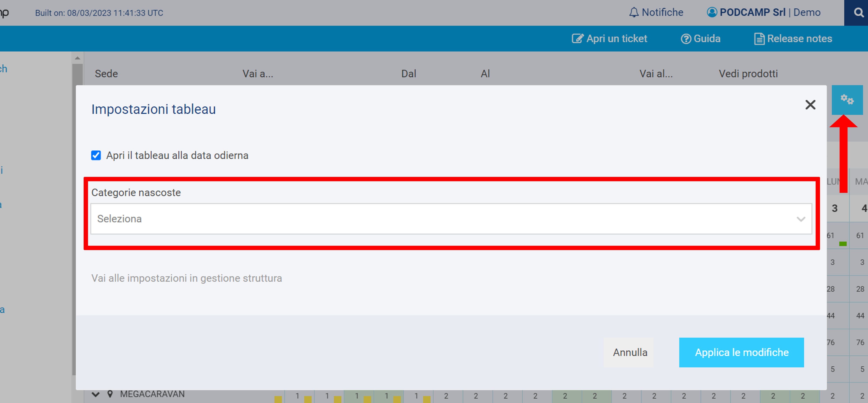Click the Seleziona dropdown chevron arrow
868x403 pixels.
801,219
